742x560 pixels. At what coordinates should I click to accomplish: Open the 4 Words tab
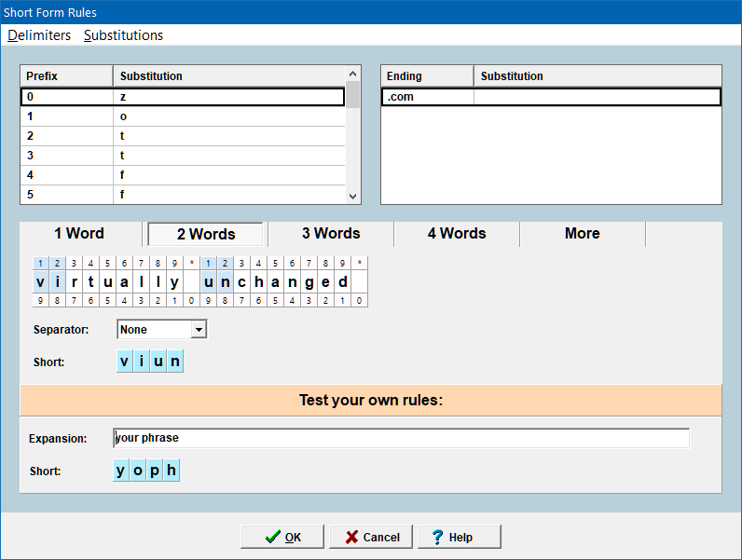click(x=457, y=234)
